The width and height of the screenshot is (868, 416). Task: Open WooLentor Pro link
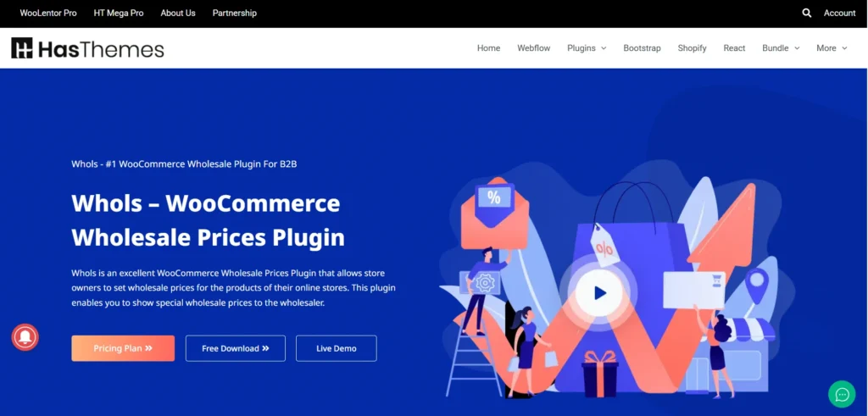(48, 13)
